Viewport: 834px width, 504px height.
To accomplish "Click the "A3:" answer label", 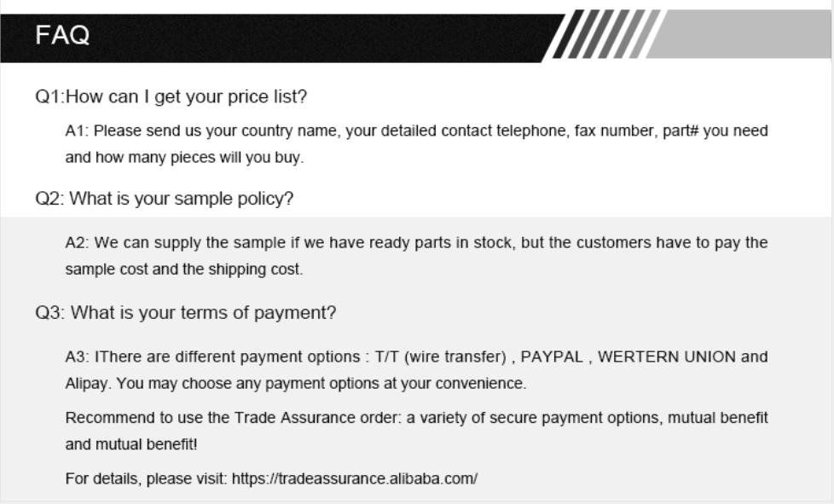I will pyautogui.click(x=78, y=357).
